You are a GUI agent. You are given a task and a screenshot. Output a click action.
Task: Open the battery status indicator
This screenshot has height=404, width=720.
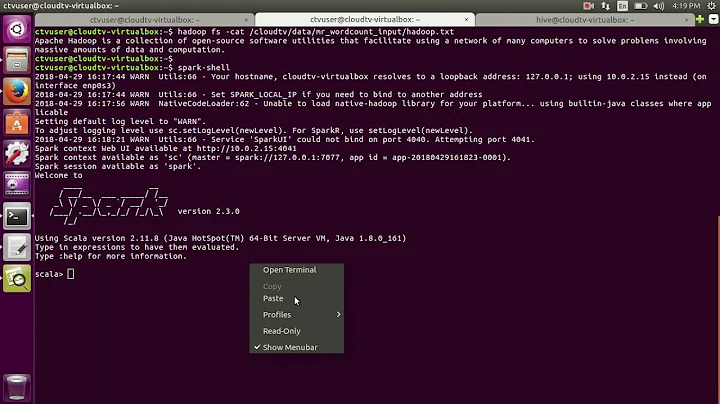coord(641,6)
